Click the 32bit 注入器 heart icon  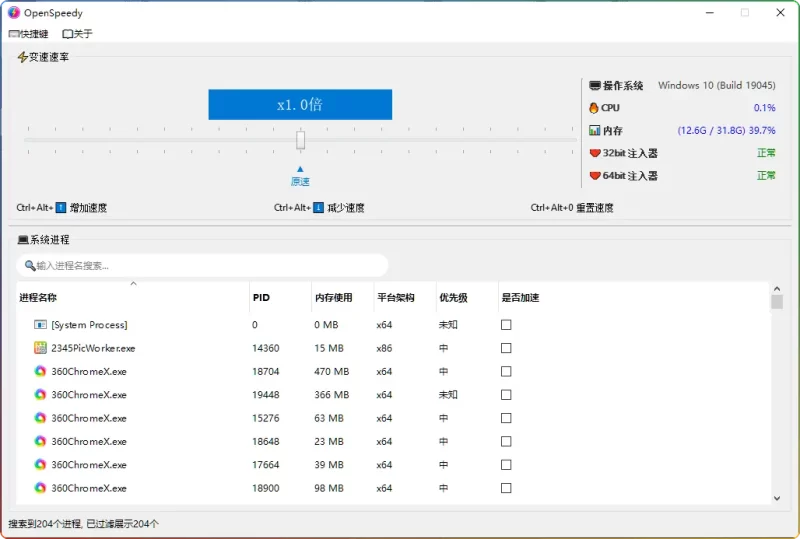click(x=594, y=153)
